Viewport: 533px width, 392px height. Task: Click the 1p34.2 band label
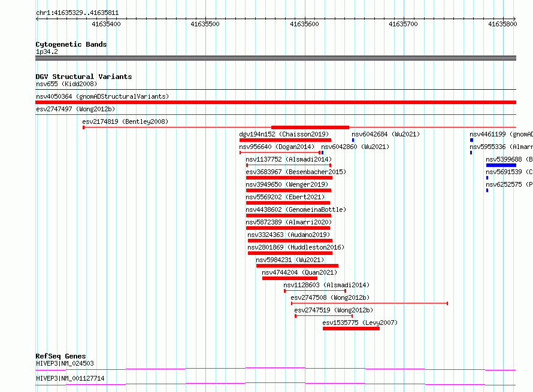(x=47, y=51)
